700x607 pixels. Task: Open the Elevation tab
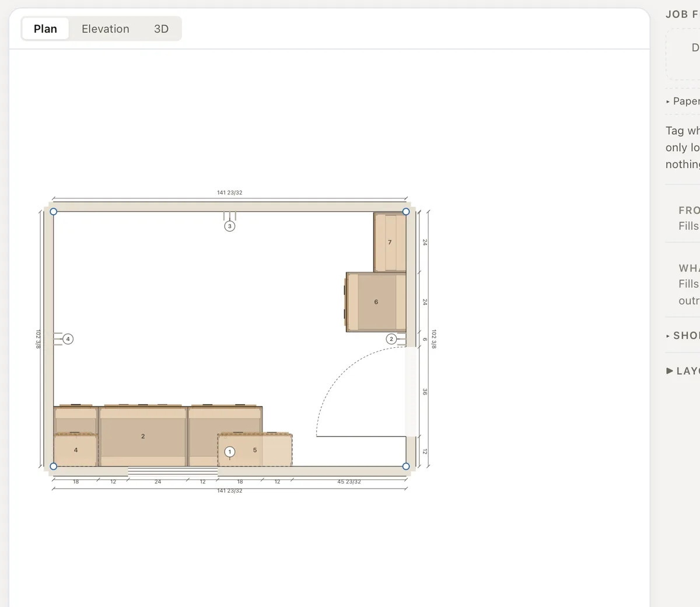click(x=106, y=29)
